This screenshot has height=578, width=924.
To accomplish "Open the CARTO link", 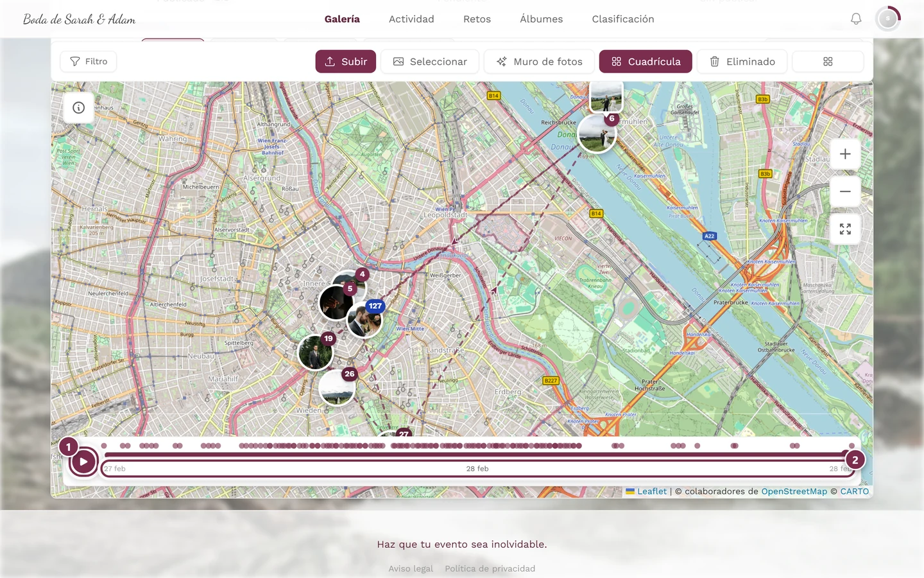I will tap(855, 491).
